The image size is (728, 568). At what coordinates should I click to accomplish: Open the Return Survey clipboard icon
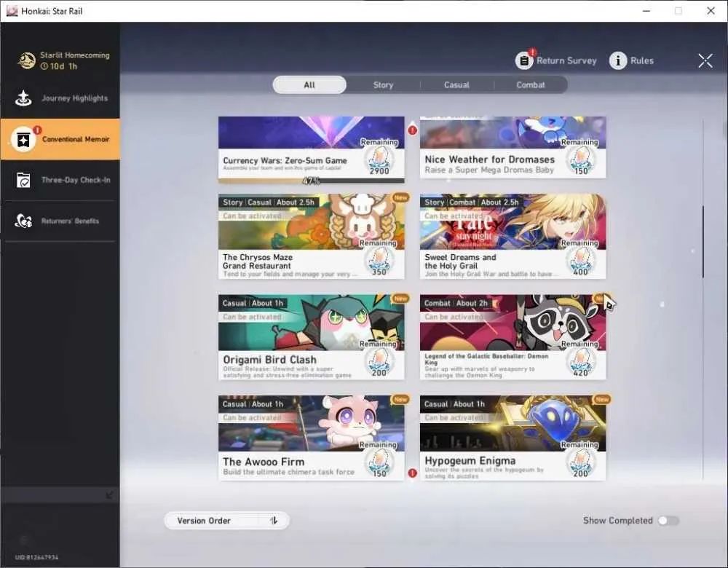tap(523, 60)
